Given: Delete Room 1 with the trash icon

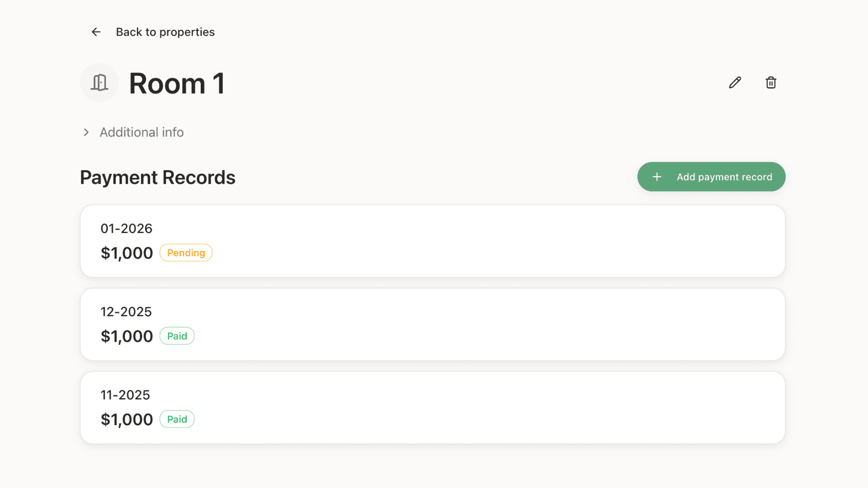Looking at the screenshot, I should 771,83.
